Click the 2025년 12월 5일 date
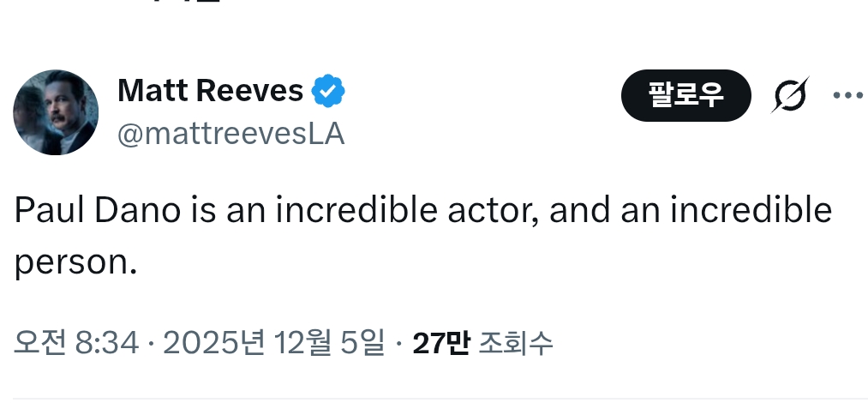 click(x=274, y=343)
